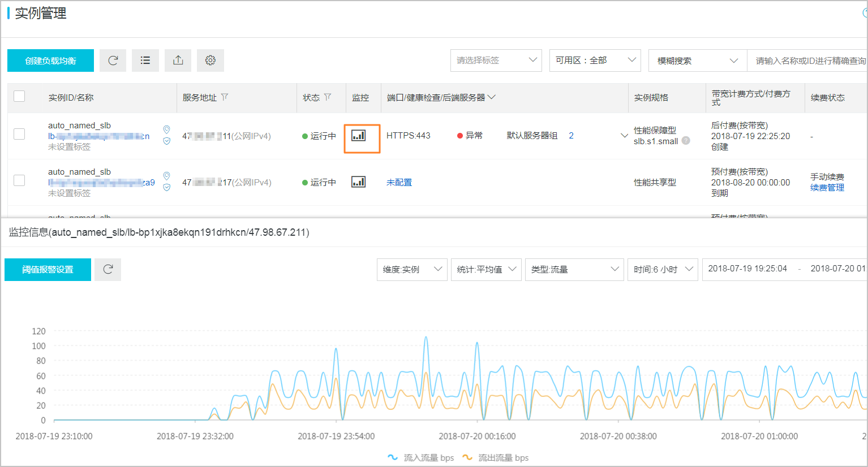Toggle 流入流量 bps legend series
Image resolution: width=868 pixels, height=467 pixels.
coord(420,457)
